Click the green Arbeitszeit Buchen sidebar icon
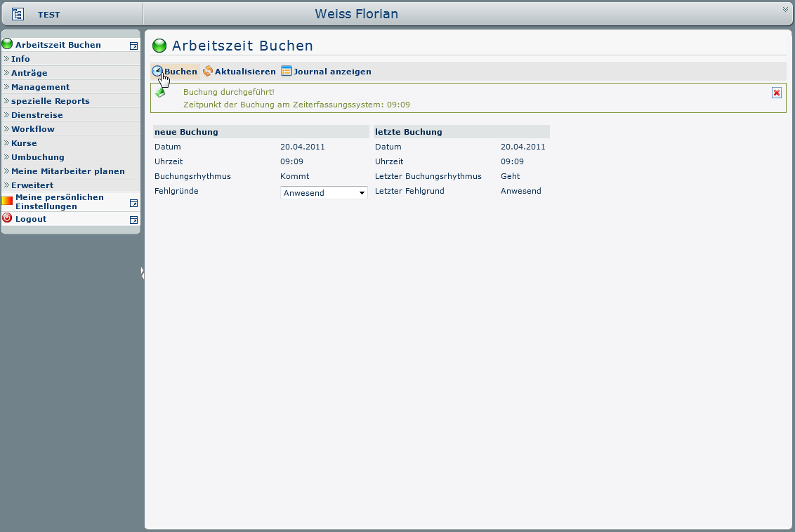The width and height of the screenshot is (795, 532). point(7,44)
